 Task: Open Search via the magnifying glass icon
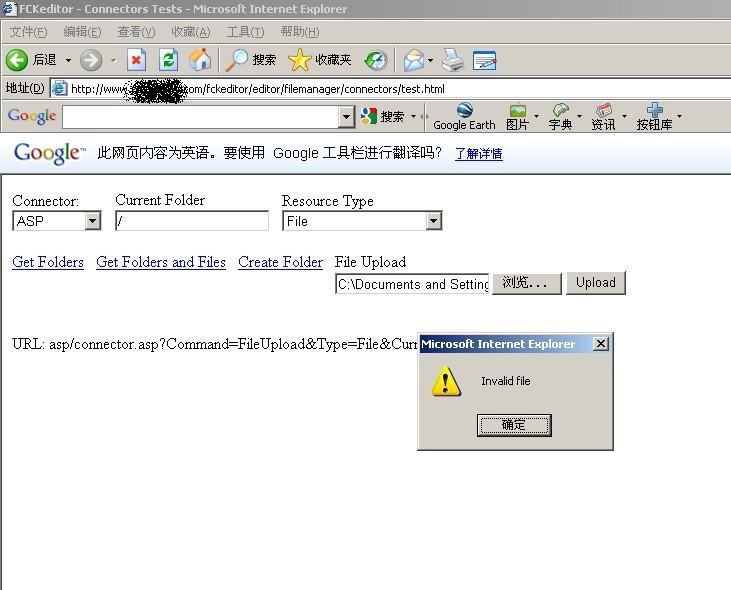pyautogui.click(x=250, y=60)
